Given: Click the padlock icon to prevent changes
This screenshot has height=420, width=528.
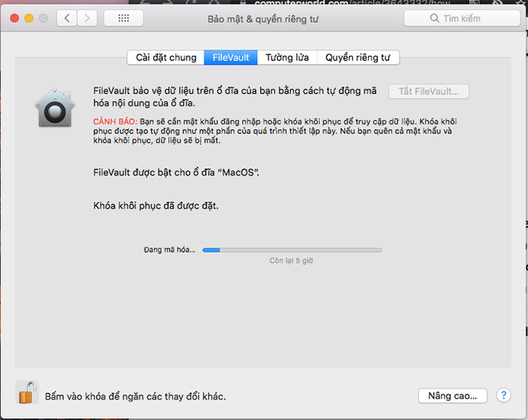Looking at the screenshot, I should (x=27, y=392).
